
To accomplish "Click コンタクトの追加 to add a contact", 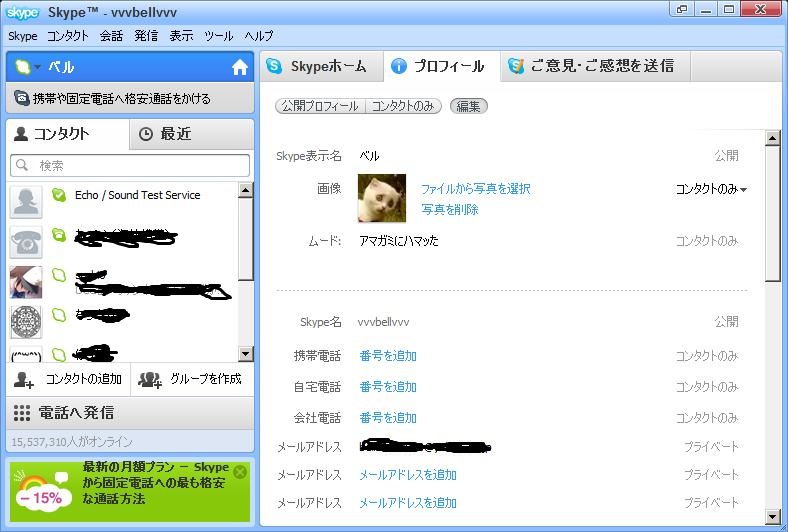I will (x=68, y=379).
